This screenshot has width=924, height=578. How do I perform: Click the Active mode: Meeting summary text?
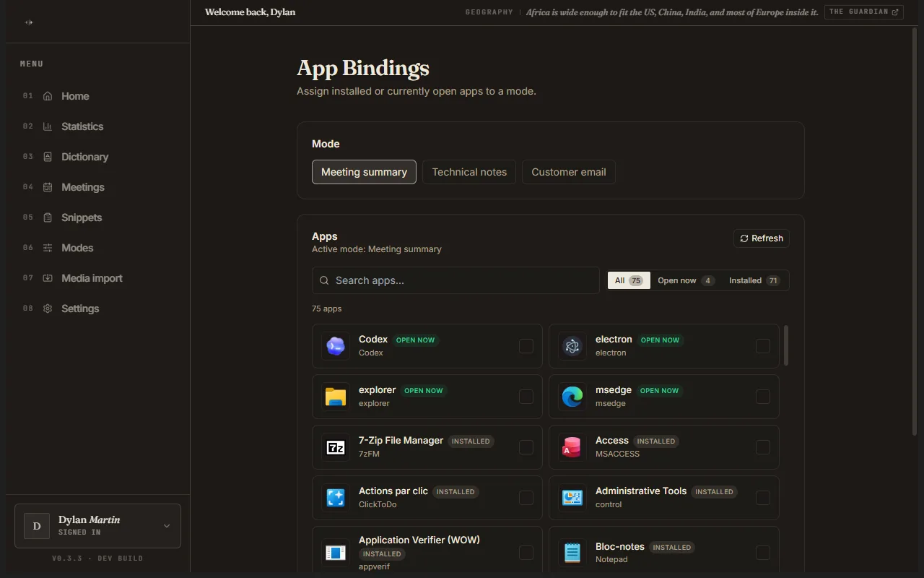tap(377, 249)
